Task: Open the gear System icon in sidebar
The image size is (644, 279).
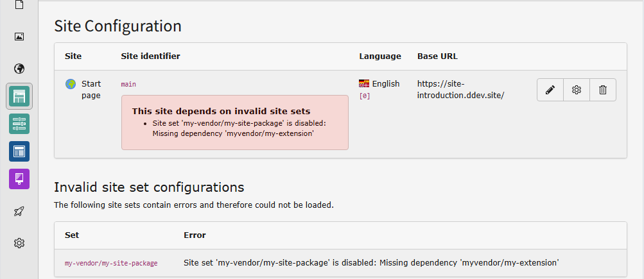Action: 19,243
